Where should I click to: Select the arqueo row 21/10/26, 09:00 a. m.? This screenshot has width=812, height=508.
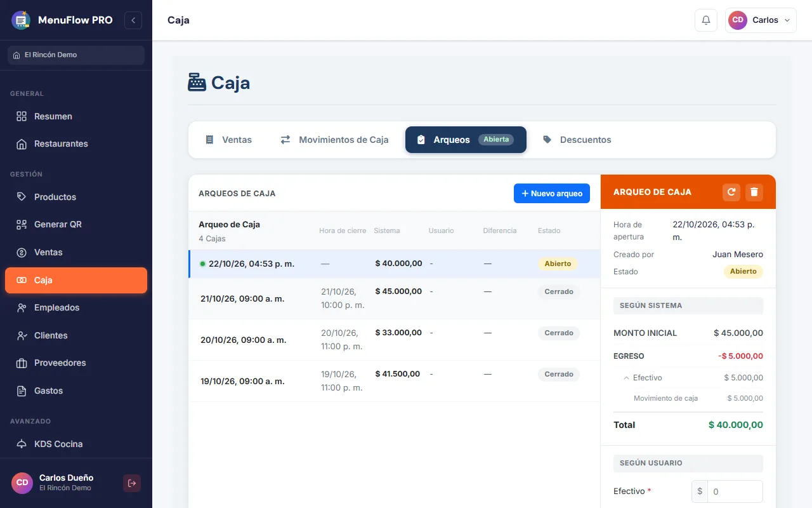click(394, 298)
